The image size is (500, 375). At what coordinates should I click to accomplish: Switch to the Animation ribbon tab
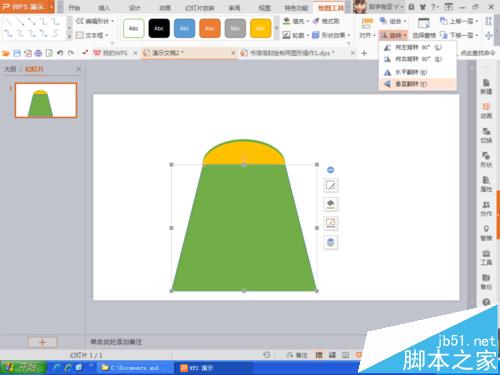pyautogui.click(x=165, y=8)
